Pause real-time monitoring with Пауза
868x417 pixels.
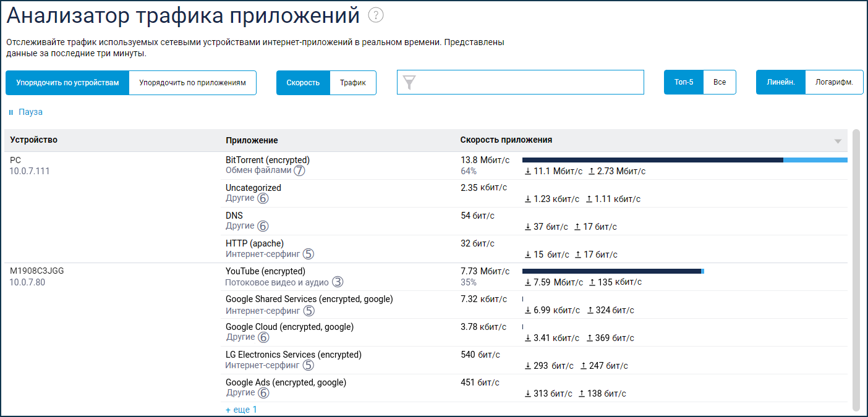point(25,112)
